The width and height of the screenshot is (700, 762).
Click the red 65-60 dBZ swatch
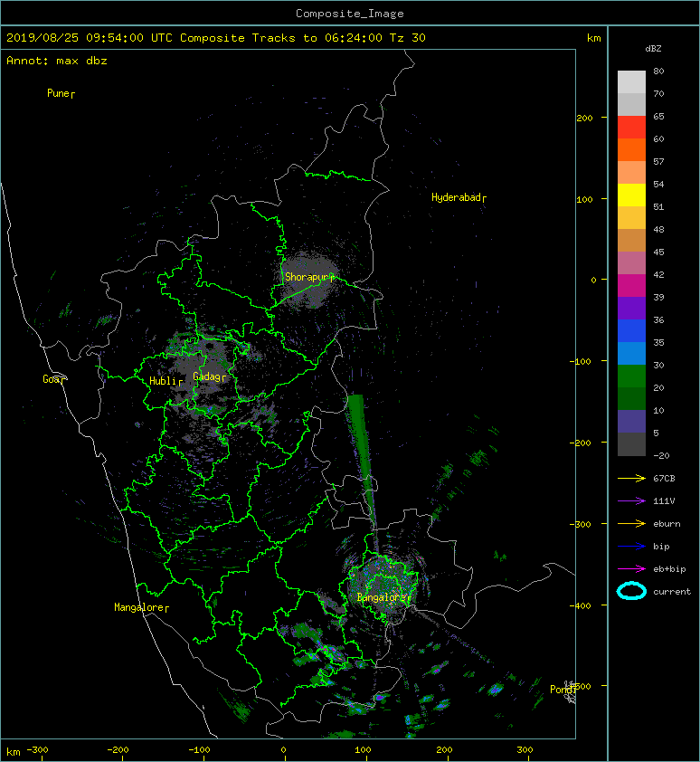tap(631, 127)
